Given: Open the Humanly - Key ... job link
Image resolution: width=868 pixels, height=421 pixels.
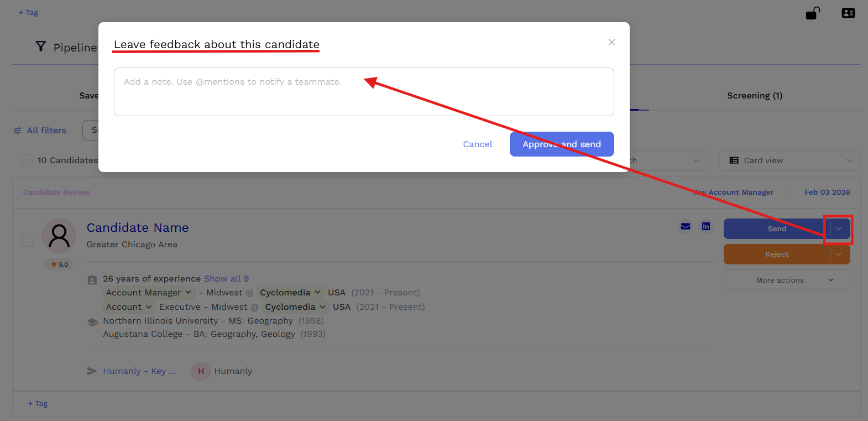Looking at the screenshot, I should 139,371.
